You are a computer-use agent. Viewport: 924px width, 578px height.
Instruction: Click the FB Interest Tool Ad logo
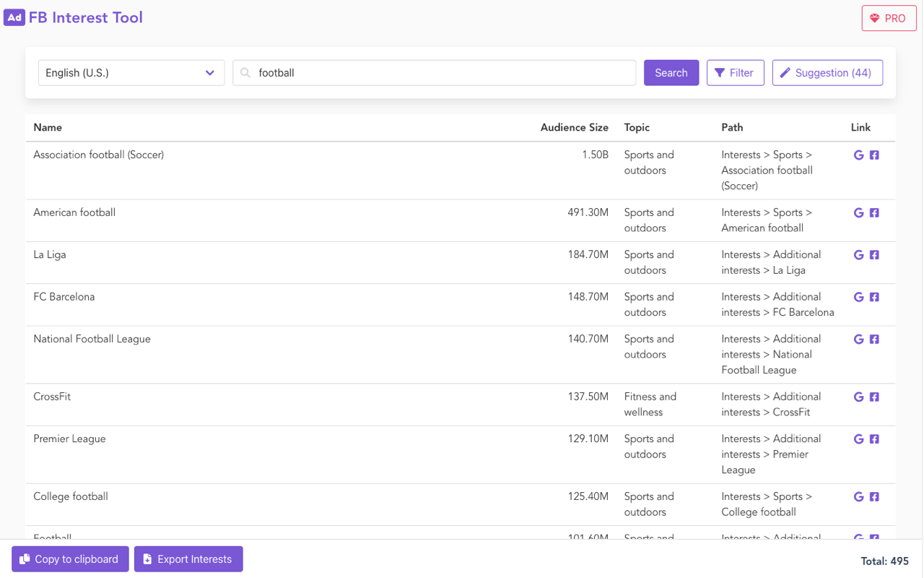(14, 17)
